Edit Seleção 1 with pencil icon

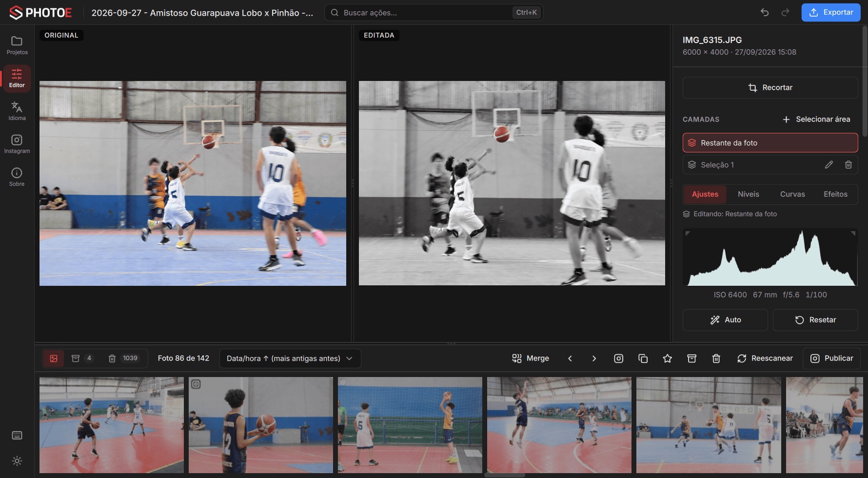829,165
